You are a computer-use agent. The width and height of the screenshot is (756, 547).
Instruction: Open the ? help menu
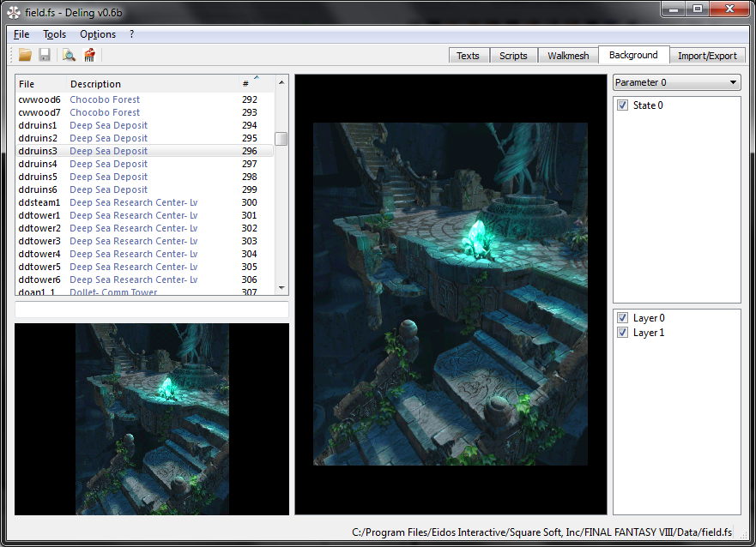point(131,34)
